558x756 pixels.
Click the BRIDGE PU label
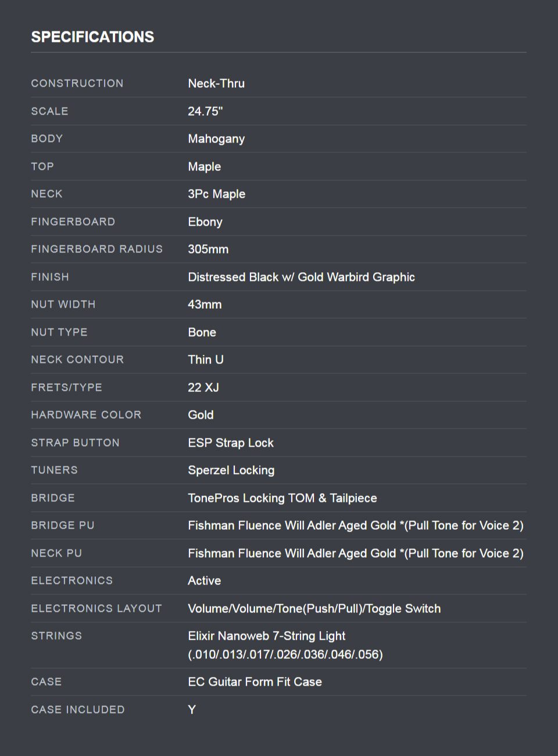point(63,525)
